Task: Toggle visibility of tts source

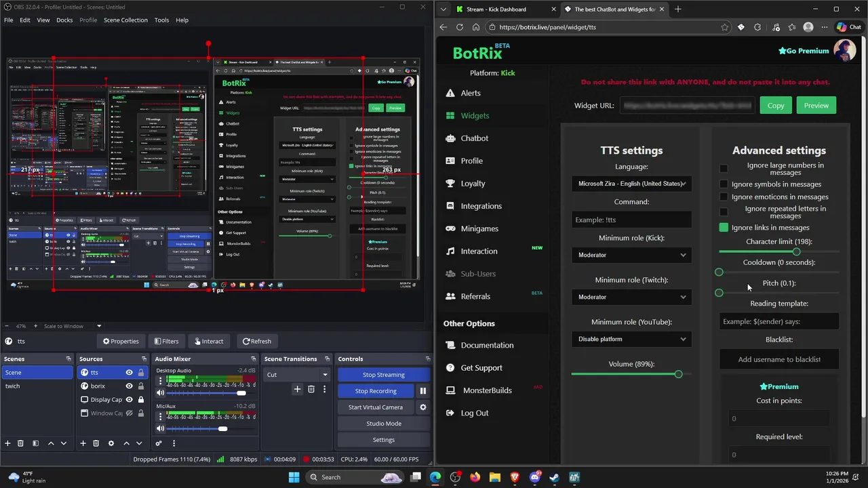Action: (129, 372)
